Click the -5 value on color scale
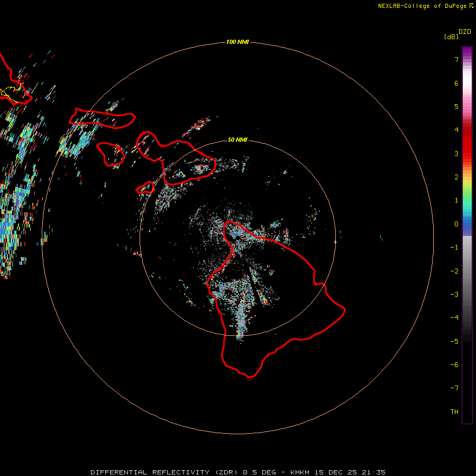 [454, 342]
